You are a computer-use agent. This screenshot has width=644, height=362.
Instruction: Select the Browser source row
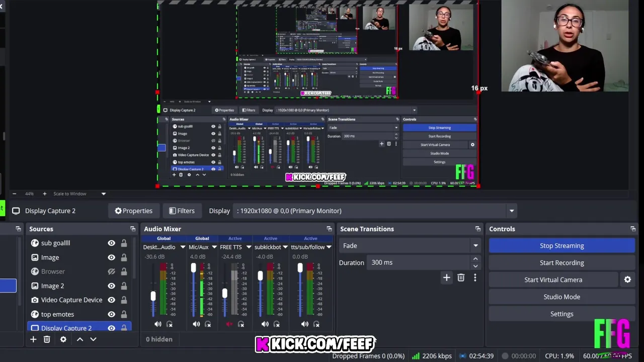tap(79, 271)
